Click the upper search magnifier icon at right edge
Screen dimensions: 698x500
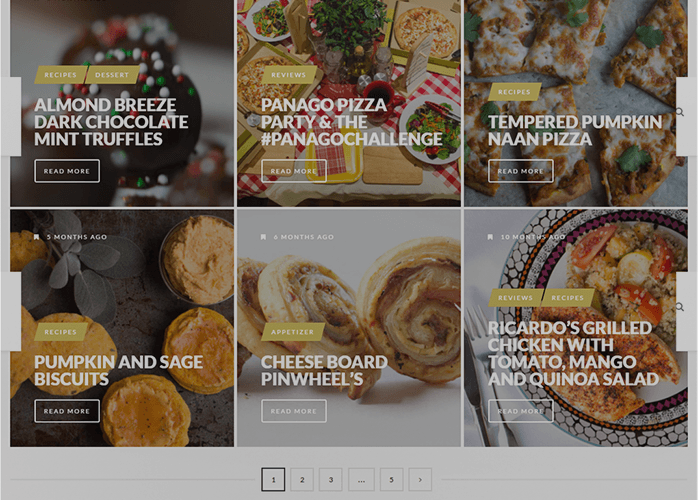680,112
